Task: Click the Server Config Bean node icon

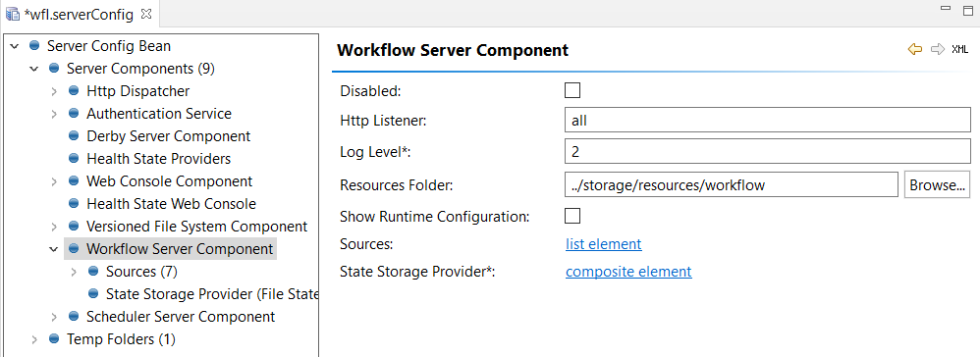Action: click(34, 46)
